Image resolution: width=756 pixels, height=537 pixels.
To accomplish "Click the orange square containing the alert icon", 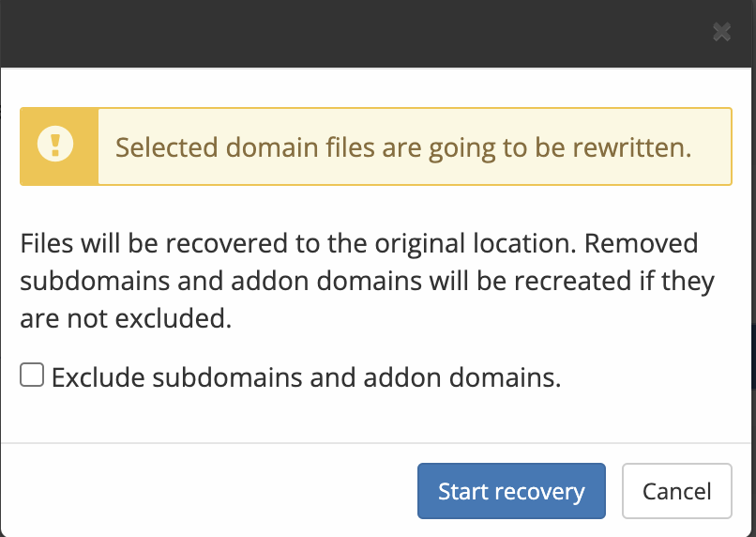I will [x=59, y=146].
